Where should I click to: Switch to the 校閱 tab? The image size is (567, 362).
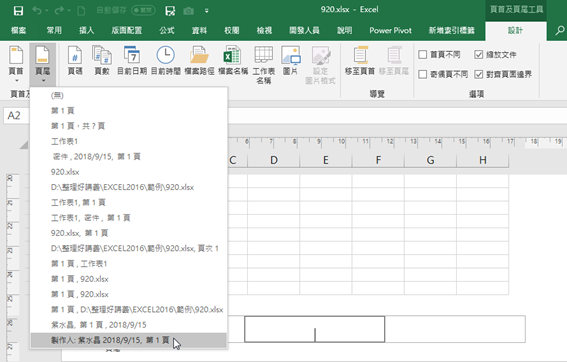coord(232,30)
